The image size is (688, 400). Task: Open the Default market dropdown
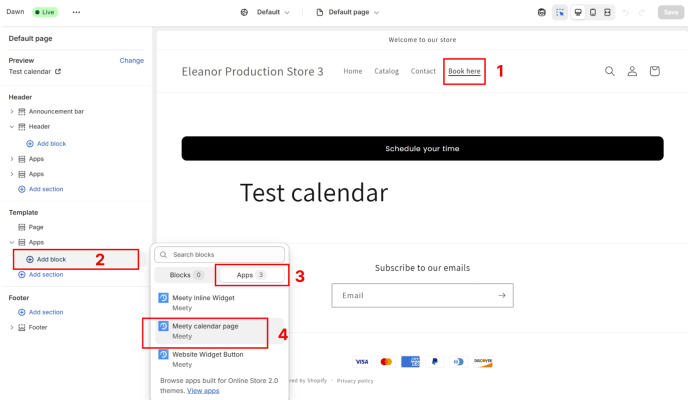coord(273,12)
